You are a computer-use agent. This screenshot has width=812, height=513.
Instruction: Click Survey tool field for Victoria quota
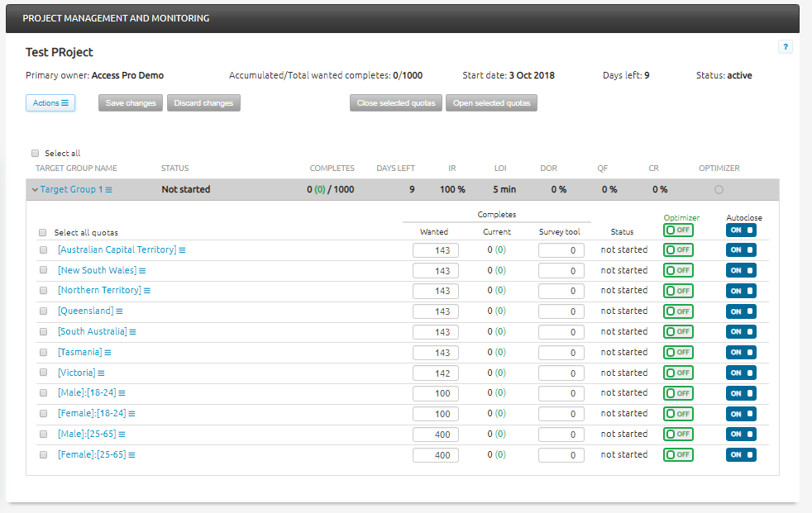[x=561, y=373]
